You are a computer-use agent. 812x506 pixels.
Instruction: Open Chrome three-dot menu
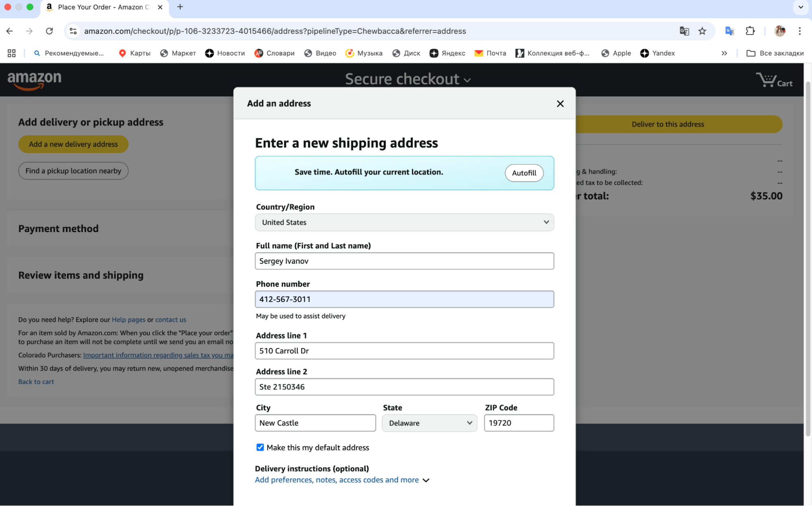pos(799,31)
